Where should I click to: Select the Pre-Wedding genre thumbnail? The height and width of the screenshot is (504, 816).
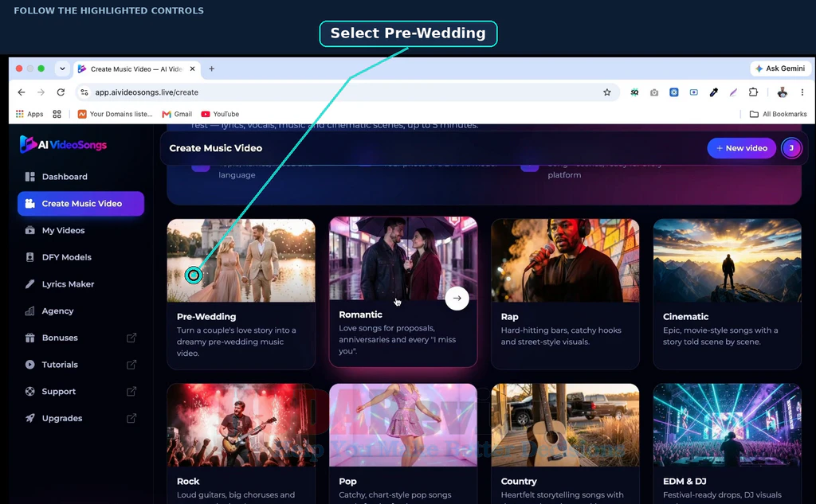[241, 260]
